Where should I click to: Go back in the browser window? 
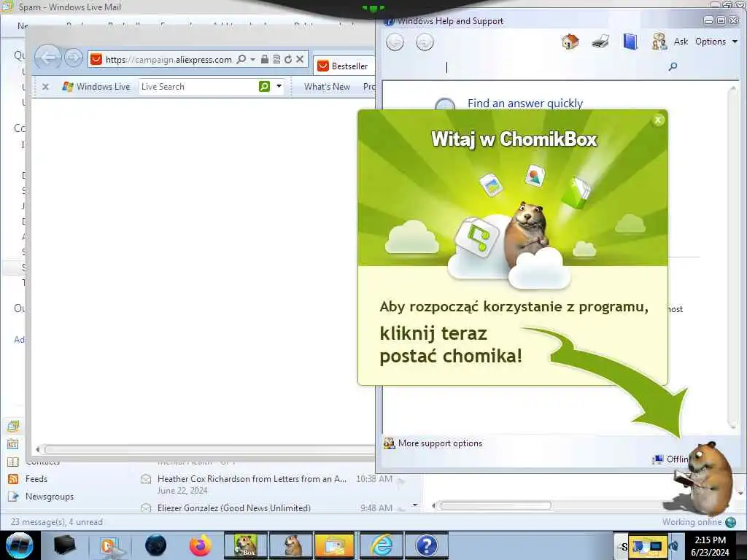click(48, 58)
